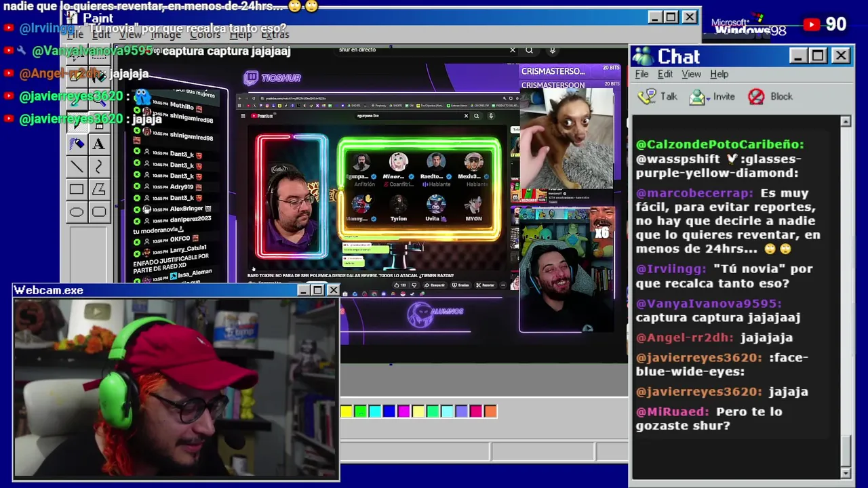Screen dimensions: 868x488
Task: Click 'RAED TOKEN' video title text
Action: pyautogui.click(x=351, y=276)
